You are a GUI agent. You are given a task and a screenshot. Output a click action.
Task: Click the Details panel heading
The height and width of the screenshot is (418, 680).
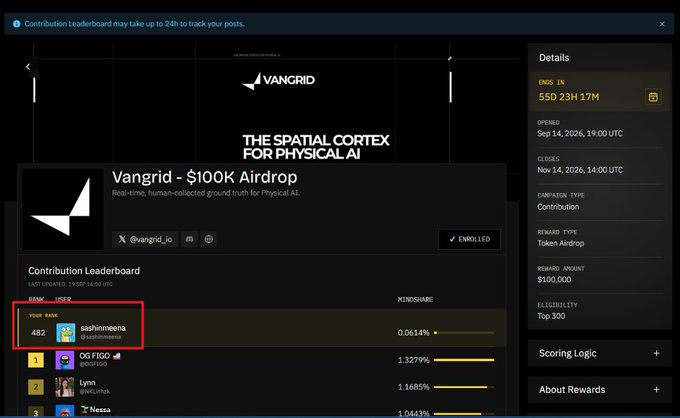click(554, 58)
